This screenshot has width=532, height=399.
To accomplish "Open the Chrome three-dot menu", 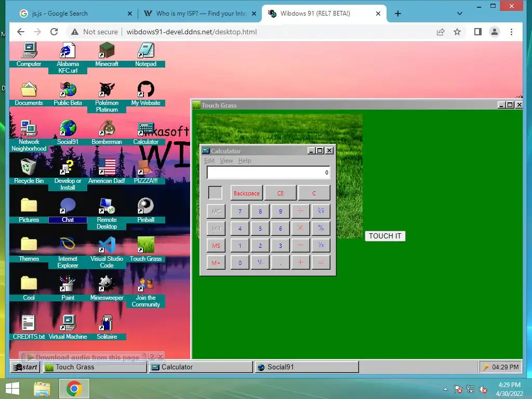I will 511,32.
